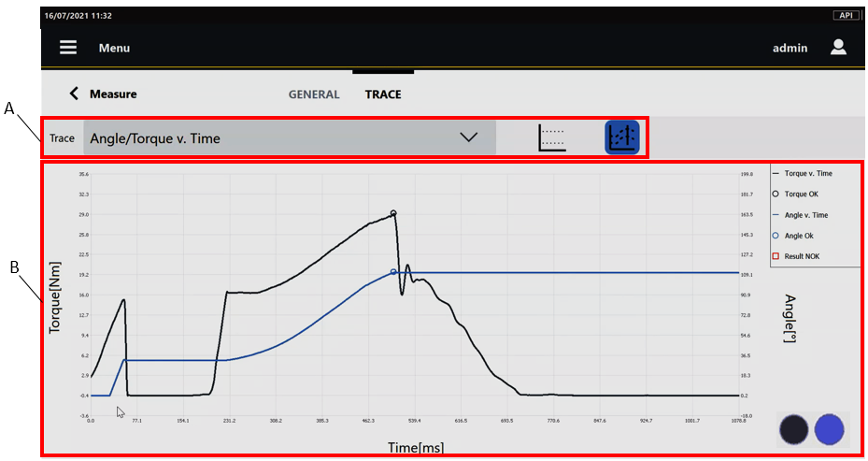Click the API status indicator
868x461 pixels.
pyautogui.click(x=845, y=16)
